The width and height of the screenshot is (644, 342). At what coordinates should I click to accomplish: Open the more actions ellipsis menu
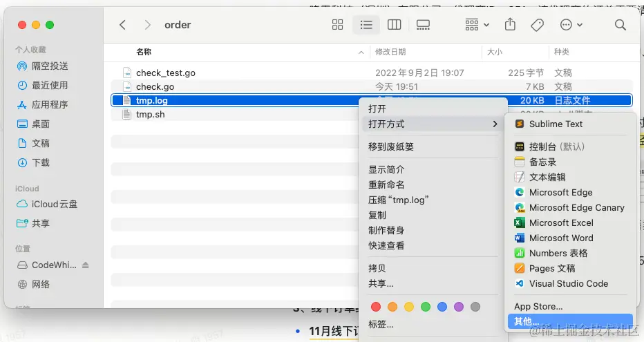point(571,25)
